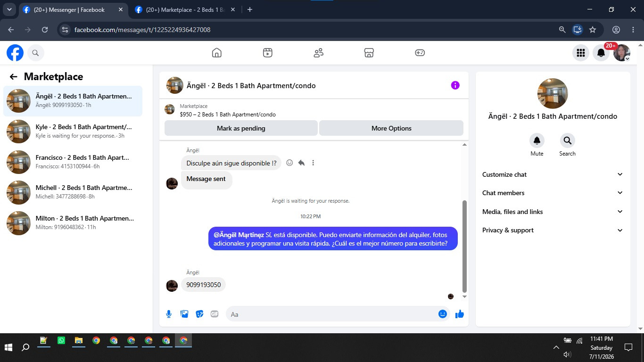The height and width of the screenshot is (362, 644).
Task: Open Francisco conversation in list
Action: [x=73, y=162]
